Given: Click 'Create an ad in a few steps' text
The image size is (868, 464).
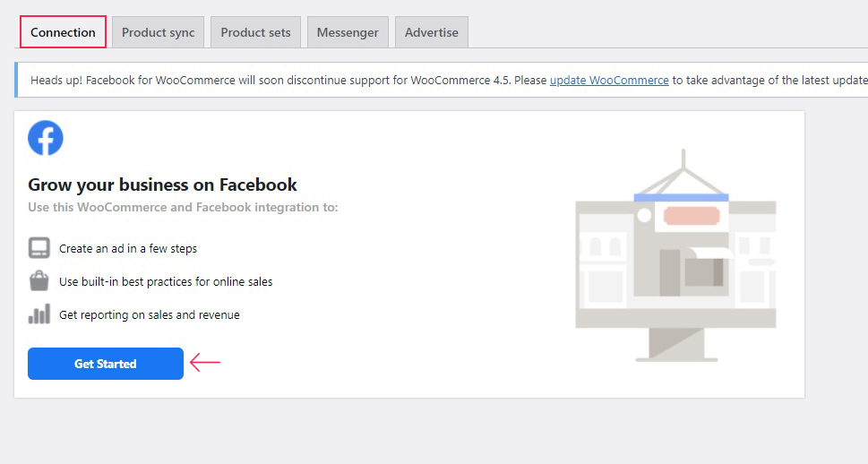Looking at the screenshot, I should pyautogui.click(x=128, y=249).
